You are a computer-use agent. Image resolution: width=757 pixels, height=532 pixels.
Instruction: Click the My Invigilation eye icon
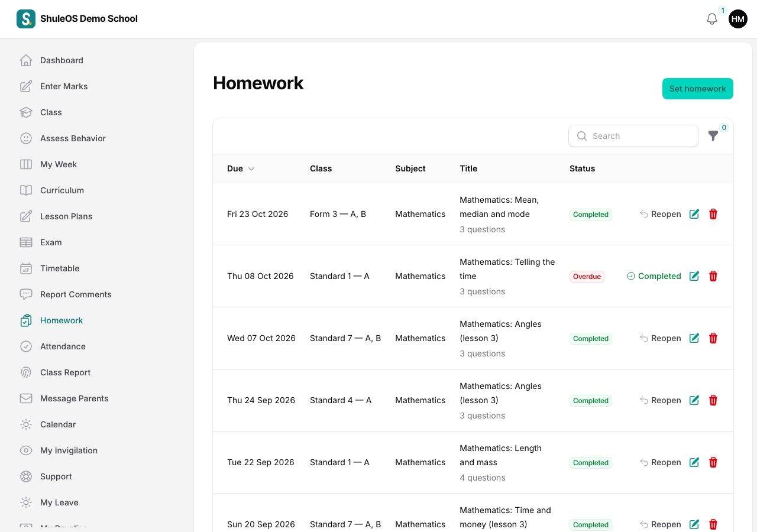26,450
